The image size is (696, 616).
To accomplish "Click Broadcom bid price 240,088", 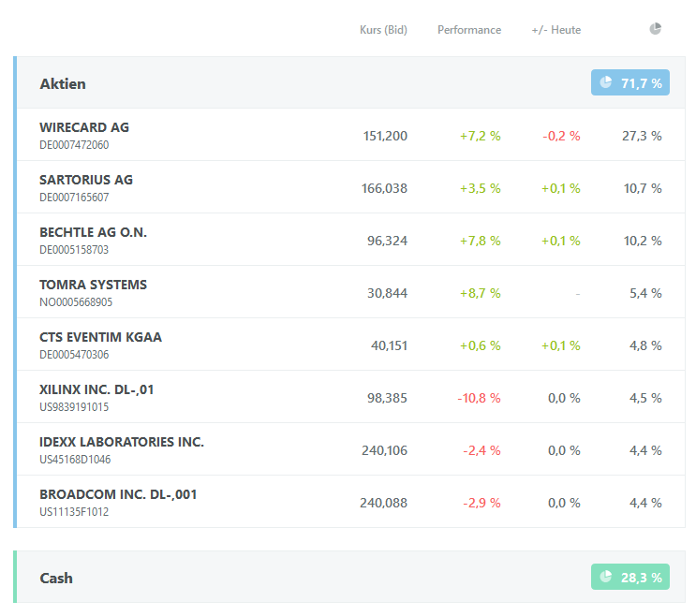I will (383, 503).
